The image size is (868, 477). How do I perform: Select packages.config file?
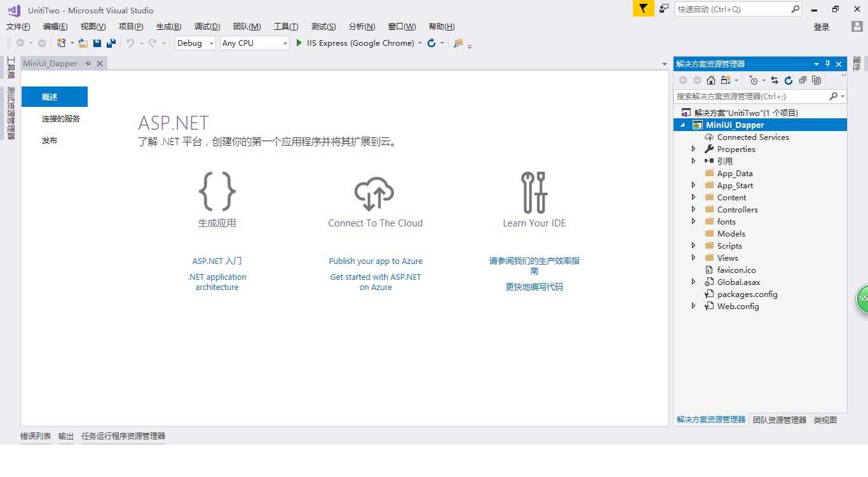(747, 294)
